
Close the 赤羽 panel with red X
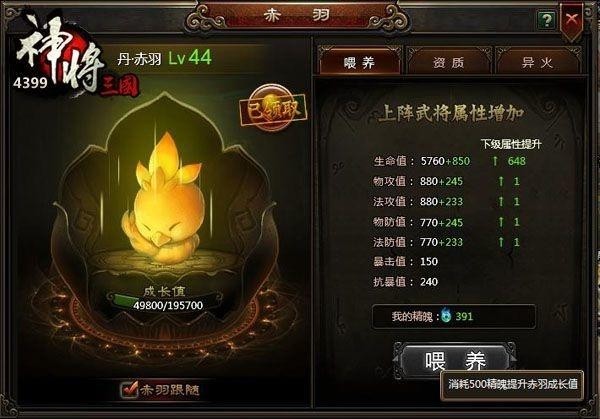tap(572, 19)
